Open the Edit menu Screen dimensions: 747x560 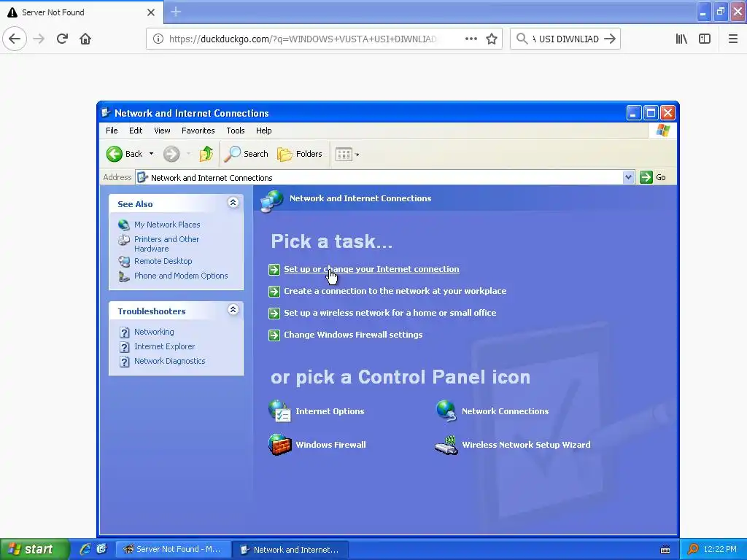[x=136, y=131]
